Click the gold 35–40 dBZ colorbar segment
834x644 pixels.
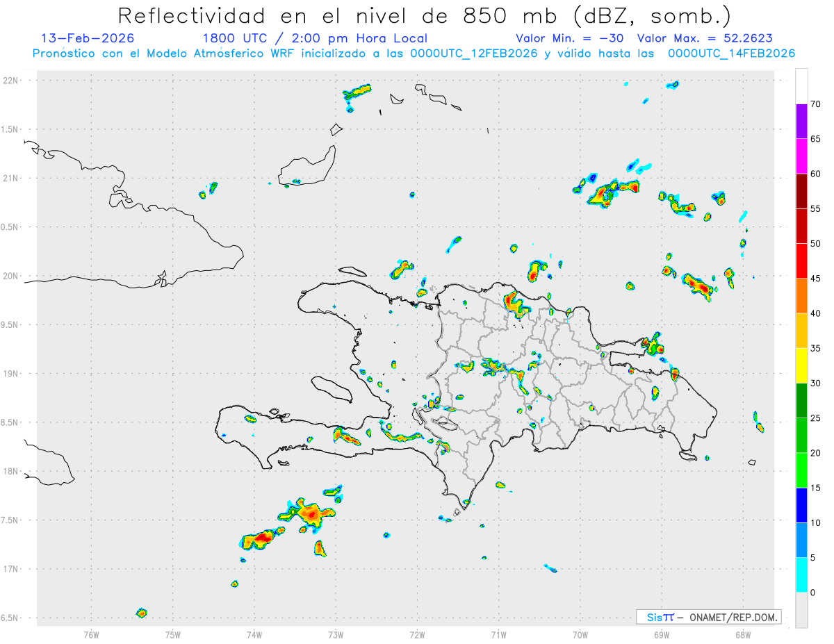pyautogui.click(x=801, y=331)
